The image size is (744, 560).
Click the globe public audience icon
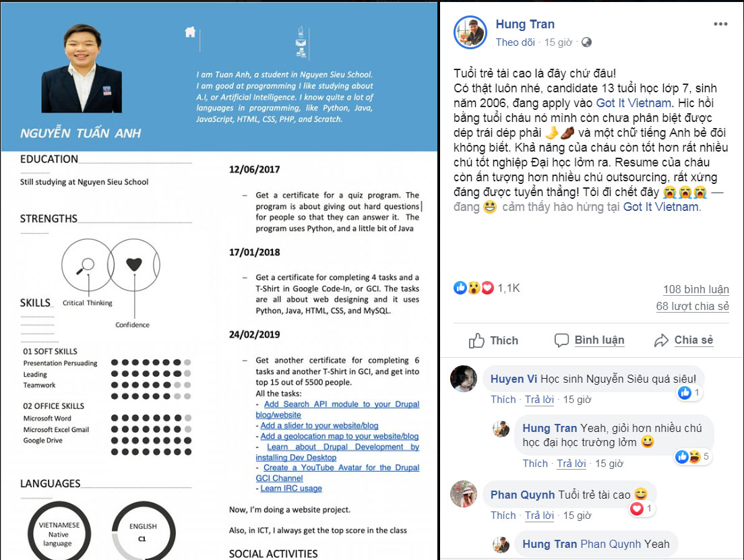[586, 42]
